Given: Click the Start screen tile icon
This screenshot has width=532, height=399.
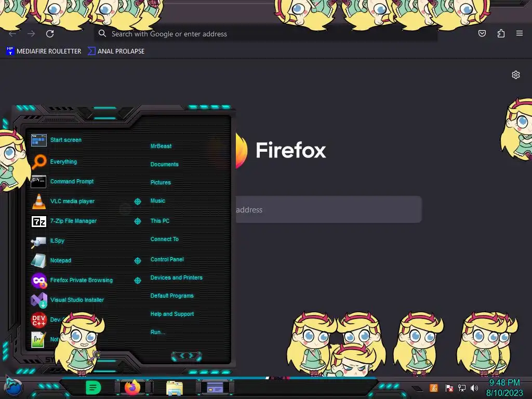Looking at the screenshot, I should 38,140.
